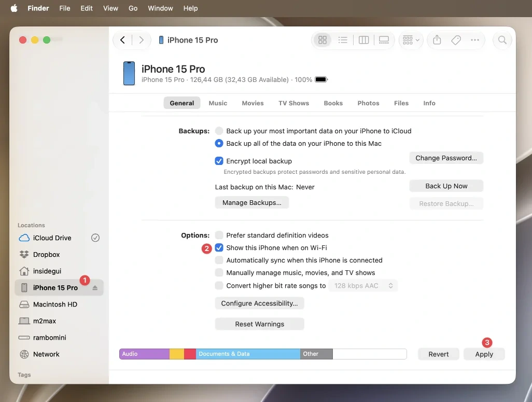Click the Share toolbar icon

[437, 40]
